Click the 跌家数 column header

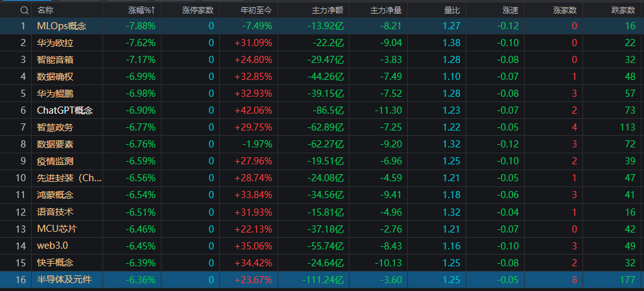[623, 10]
